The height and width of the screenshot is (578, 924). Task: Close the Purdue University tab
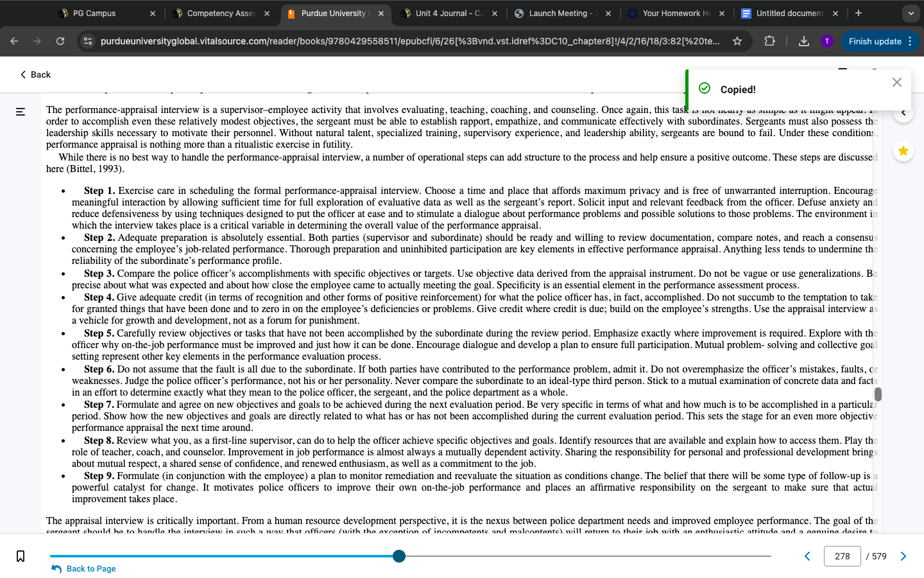[381, 13]
